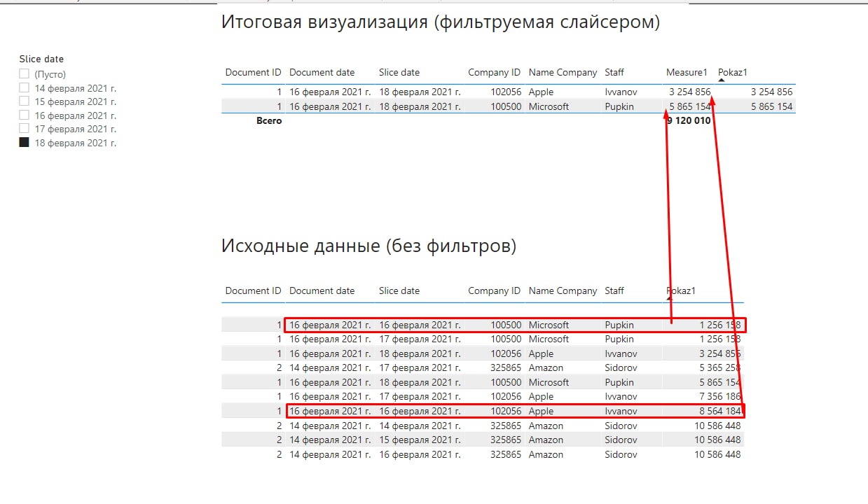Select 100500 cell in top table
This screenshot has height=504, width=868.
click(x=506, y=106)
